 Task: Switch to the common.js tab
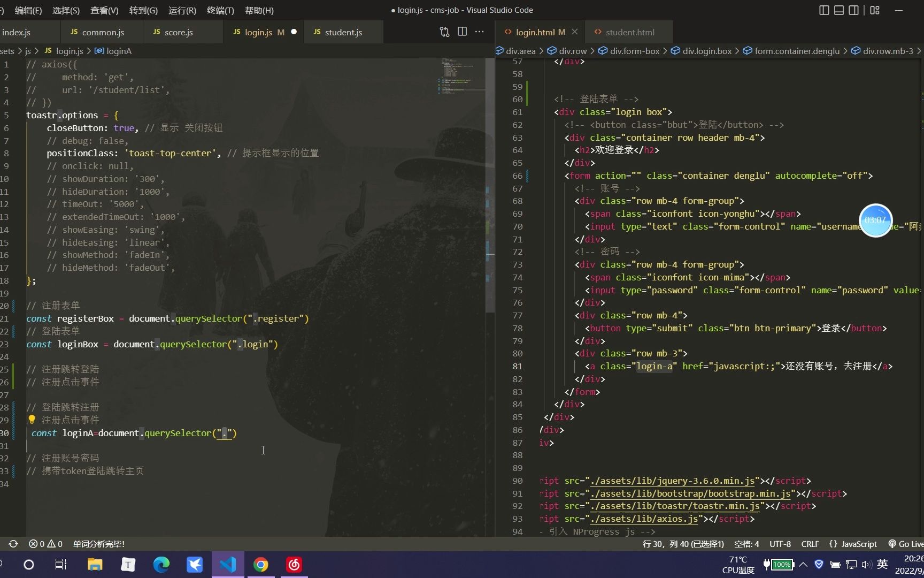coord(102,32)
